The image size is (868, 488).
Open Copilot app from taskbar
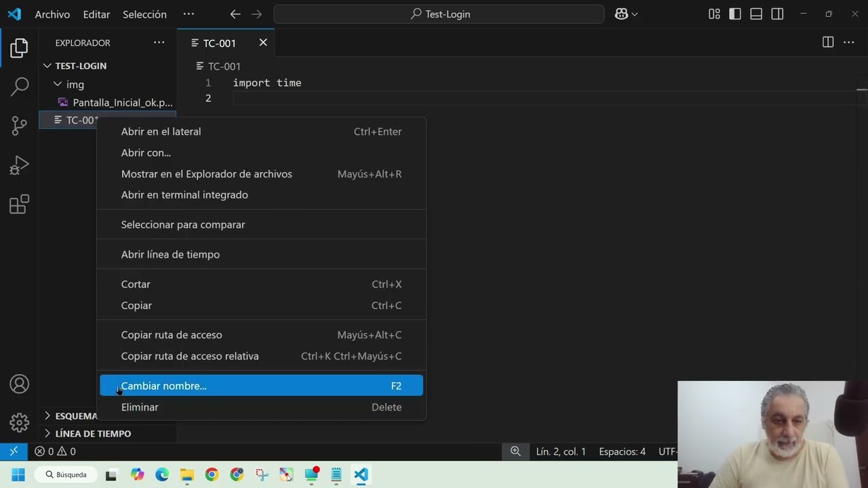(x=138, y=474)
